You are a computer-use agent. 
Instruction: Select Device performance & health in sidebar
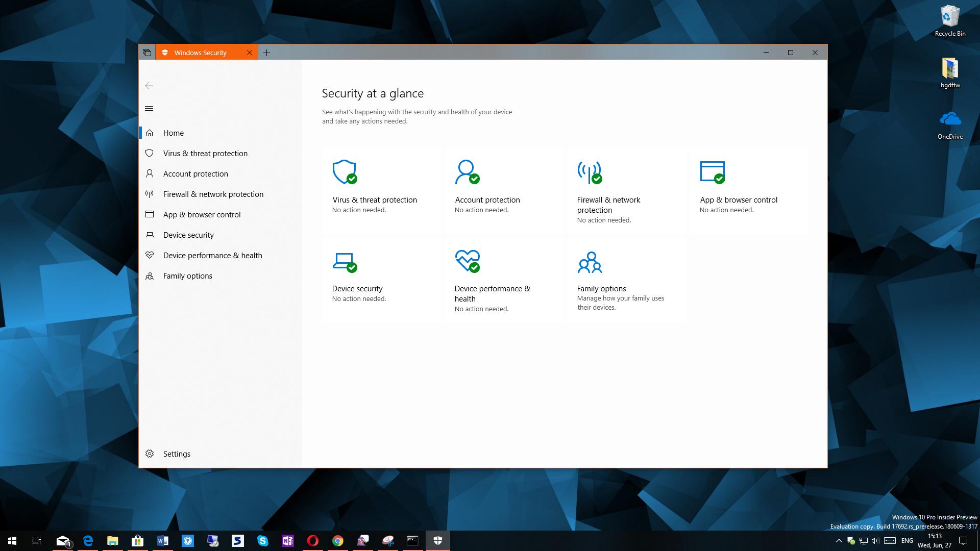(x=220, y=255)
